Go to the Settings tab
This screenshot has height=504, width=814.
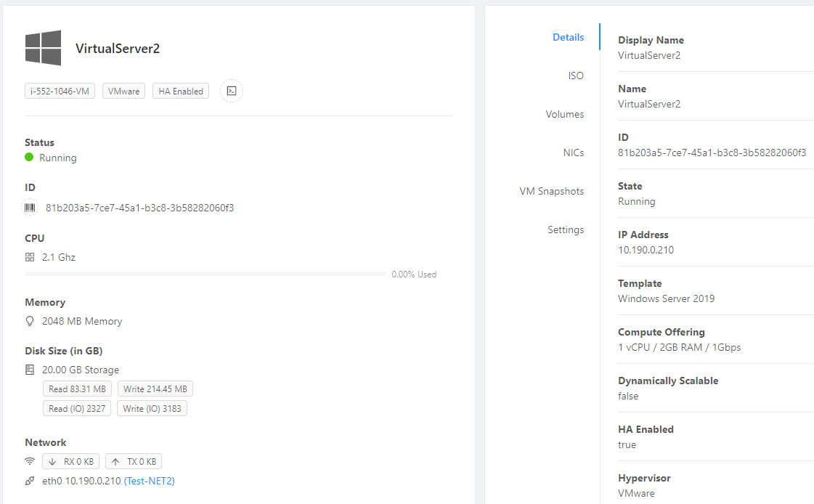tap(566, 229)
